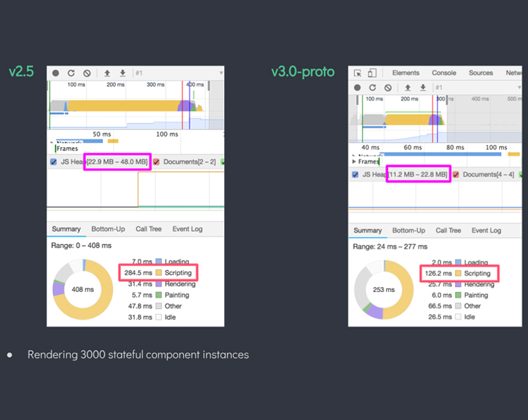This screenshot has width=528, height=420.
Task: Toggle JS Heap checkbox in v3.0-proto panel
Action: pos(355,175)
